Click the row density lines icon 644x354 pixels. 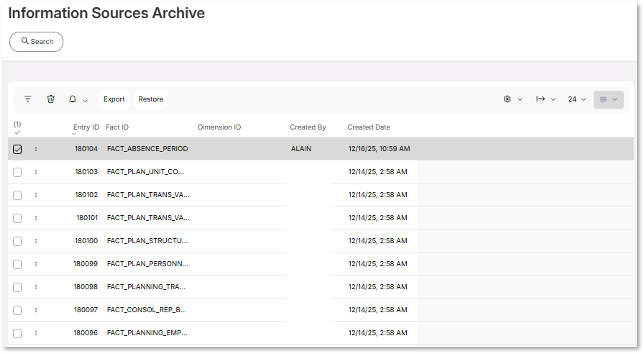603,99
